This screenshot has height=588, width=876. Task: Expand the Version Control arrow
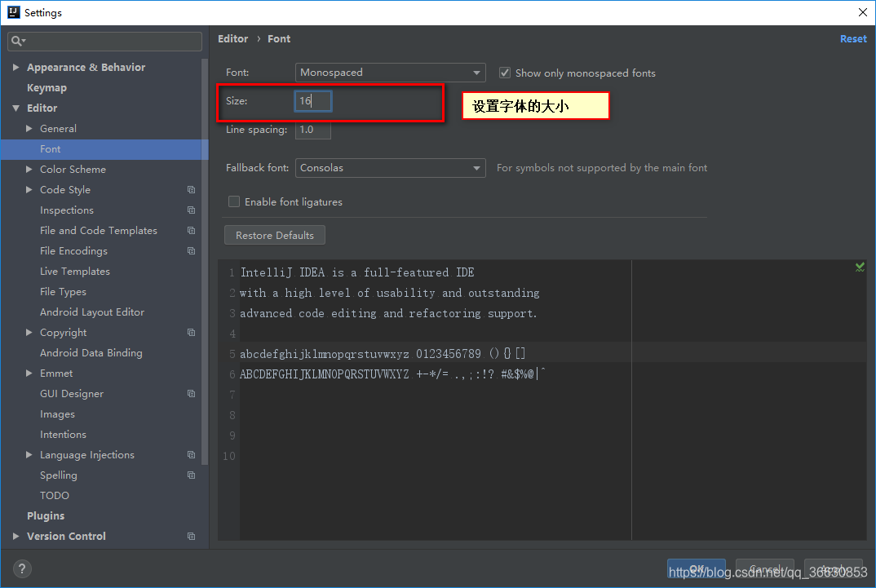pos(15,536)
